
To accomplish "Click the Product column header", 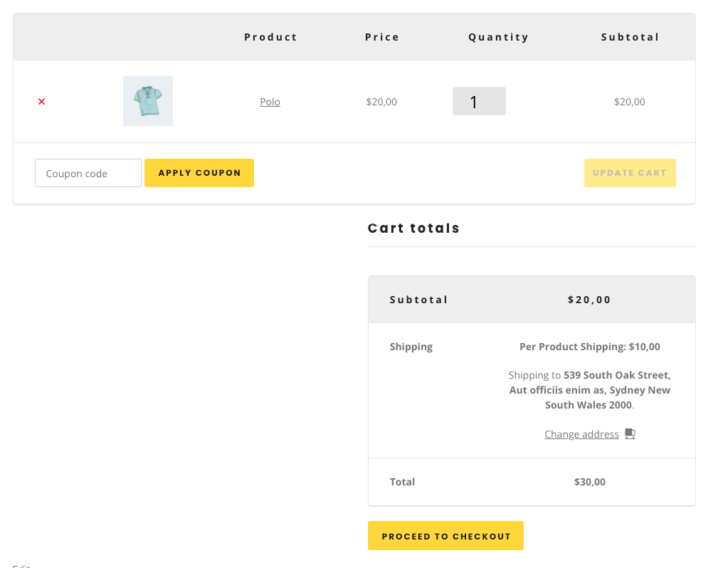I will (x=270, y=37).
